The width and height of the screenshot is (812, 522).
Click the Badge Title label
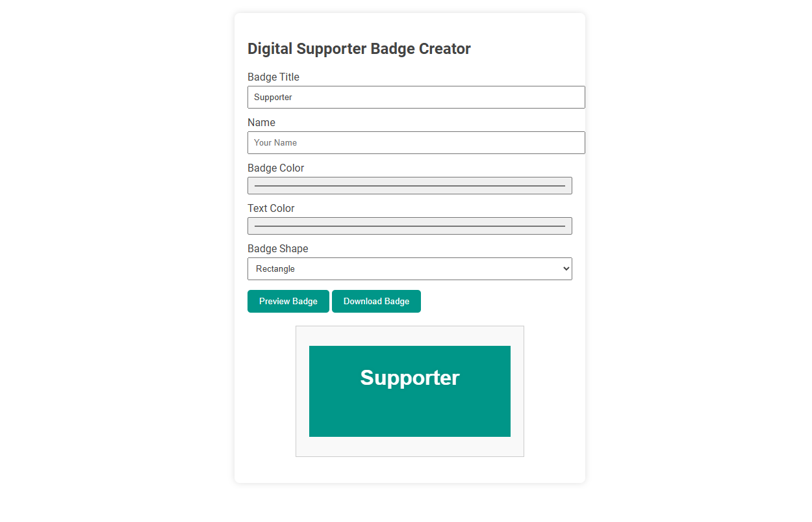[273, 77]
